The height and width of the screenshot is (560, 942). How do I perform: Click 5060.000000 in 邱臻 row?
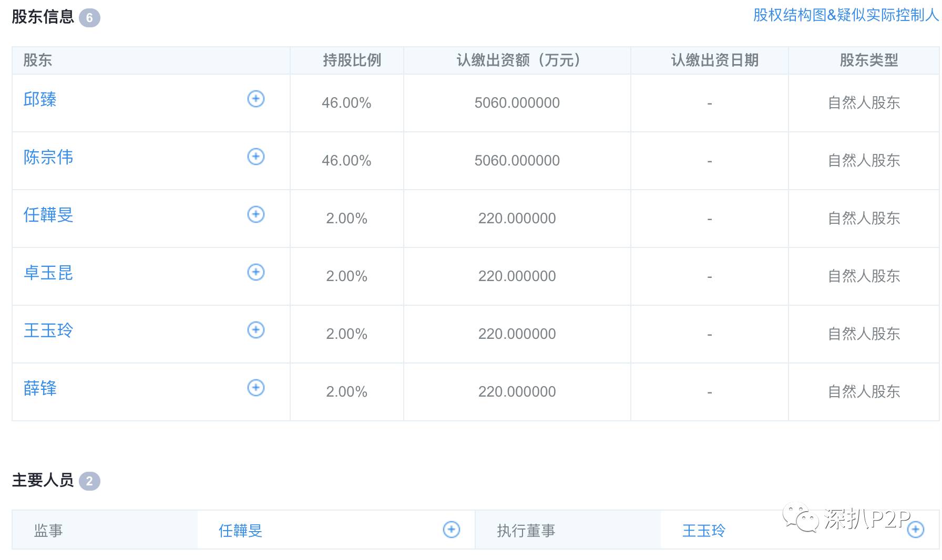[x=517, y=103]
